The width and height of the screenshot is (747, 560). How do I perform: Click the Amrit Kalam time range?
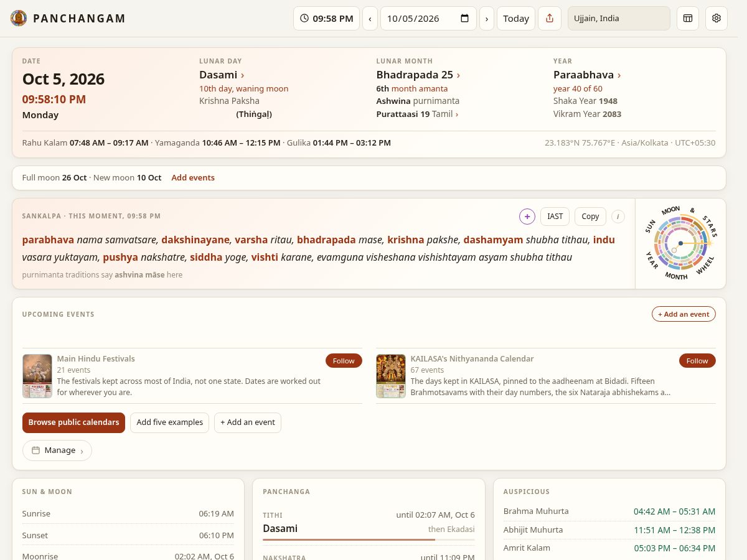[x=674, y=548]
